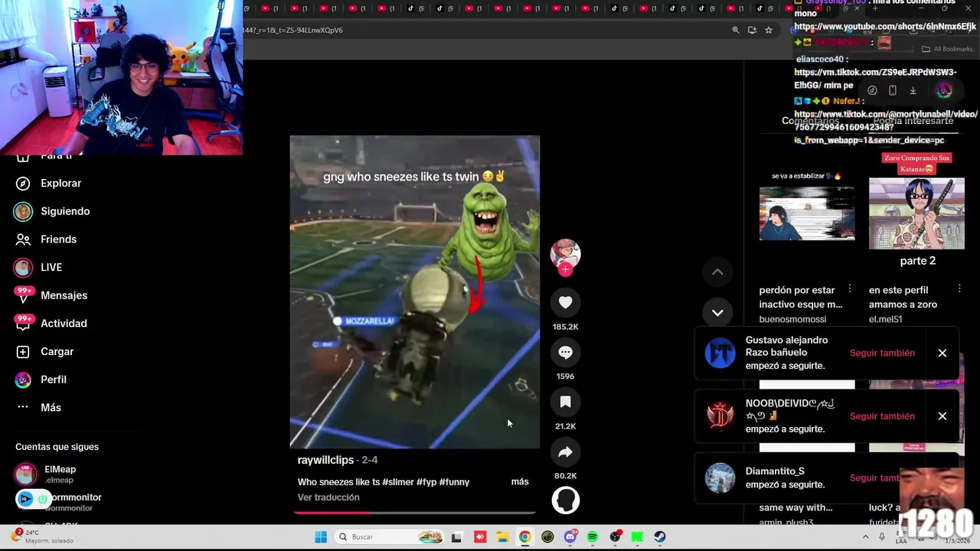Open Discord from the taskbar
Image resolution: width=980 pixels, height=551 pixels.
click(x=570, y=536)
